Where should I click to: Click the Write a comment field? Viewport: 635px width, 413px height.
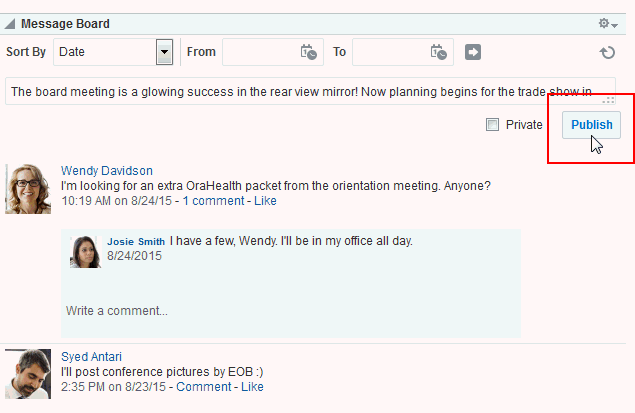coord(290,311)
